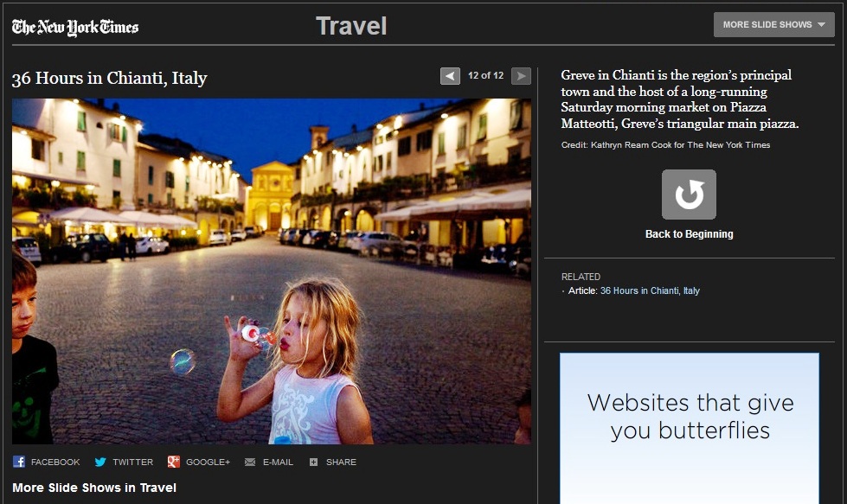
Task: Open related article 36 Hours in Chianti, Italy
Action: [650, 291]
